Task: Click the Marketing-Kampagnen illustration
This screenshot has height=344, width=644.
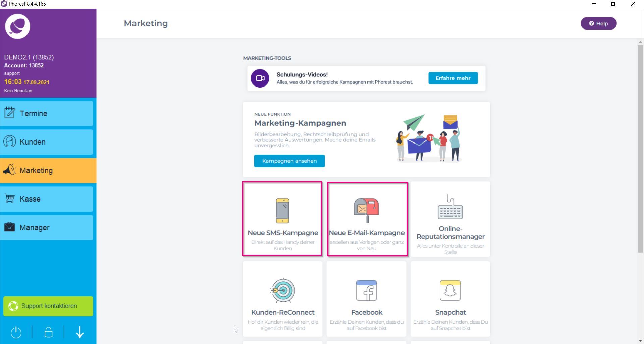Action: click(428, 138)
